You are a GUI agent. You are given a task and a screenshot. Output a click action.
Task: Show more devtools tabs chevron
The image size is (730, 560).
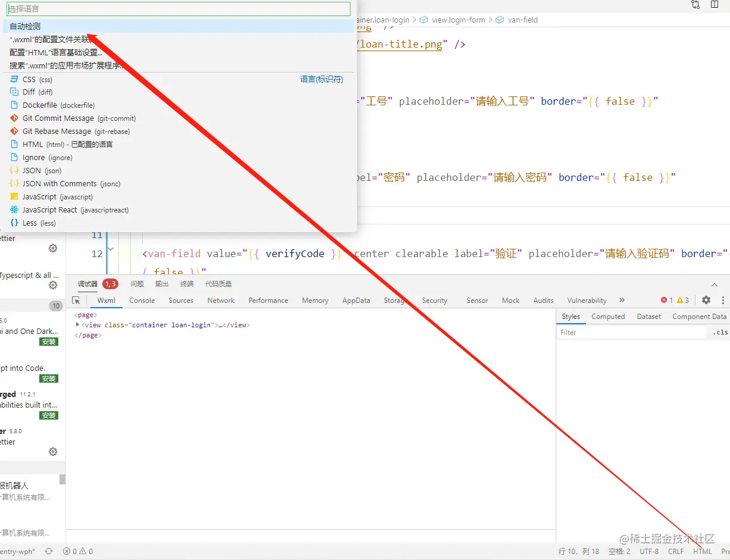coord(622,301)
